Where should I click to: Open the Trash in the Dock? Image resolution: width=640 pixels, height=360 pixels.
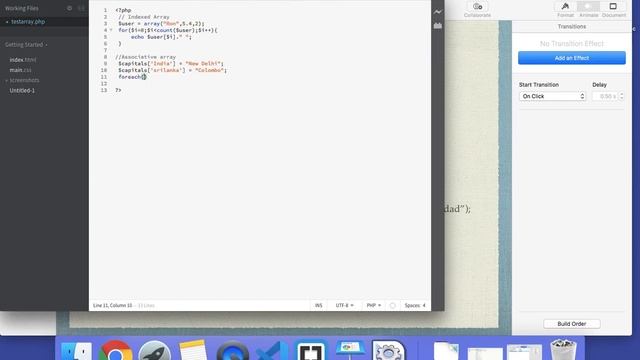click(563, 350)
